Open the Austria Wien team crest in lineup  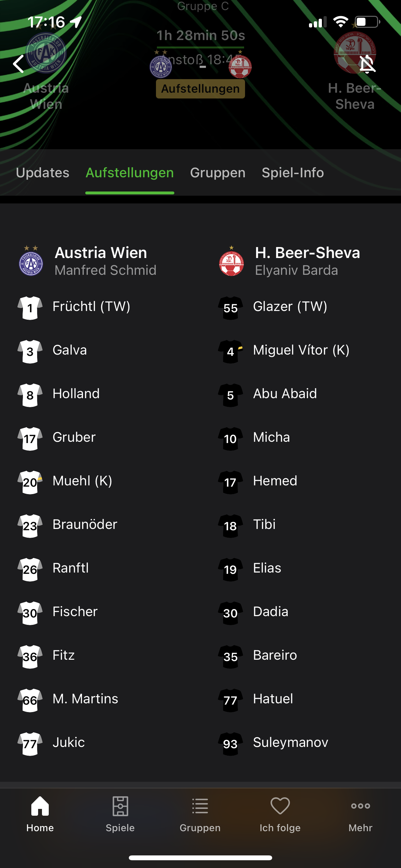click(31, 261)
